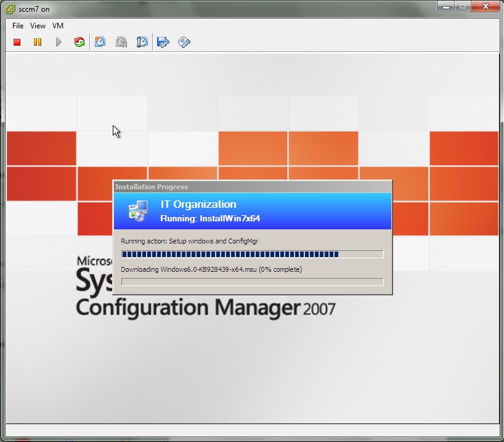504x442 pixels.
Task: Click the "Running: InstallWin7x64" text
Action: [x=210, y=218]
